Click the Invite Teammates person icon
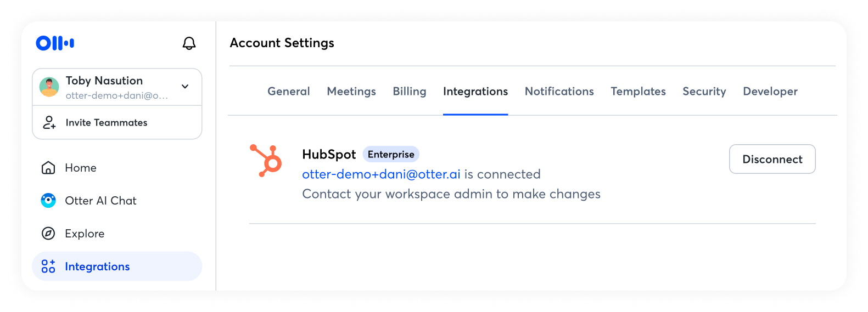Screen dimensions: 868x312 (x=49, y=122)
